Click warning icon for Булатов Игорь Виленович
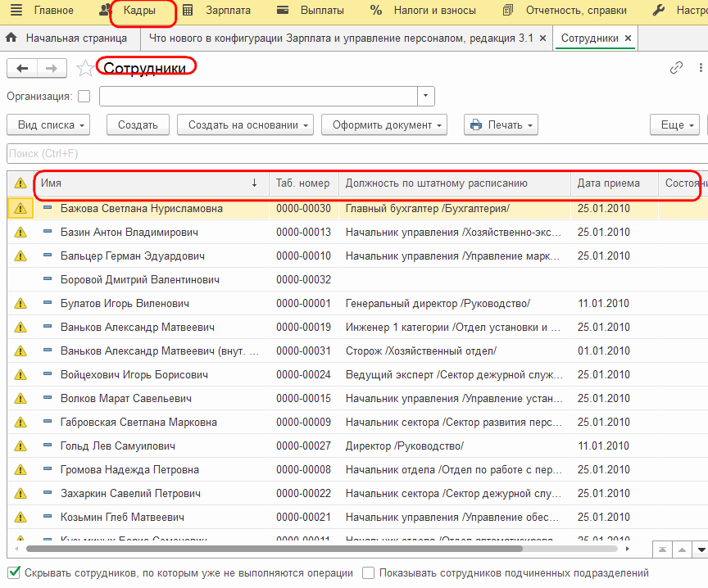Image resolution: width=708 pixels, height=588 pixels. pos(20,303)
